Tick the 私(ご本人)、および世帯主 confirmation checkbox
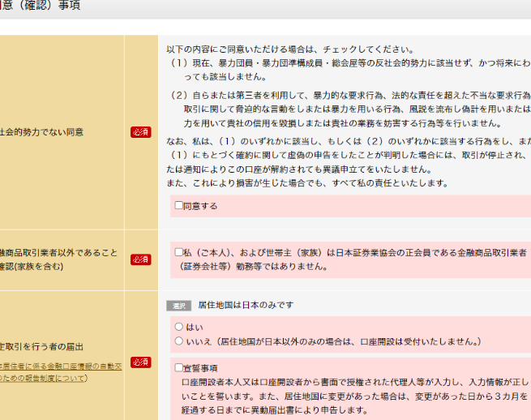The width and height of the screenshot is (531, 420). (179, 252)
